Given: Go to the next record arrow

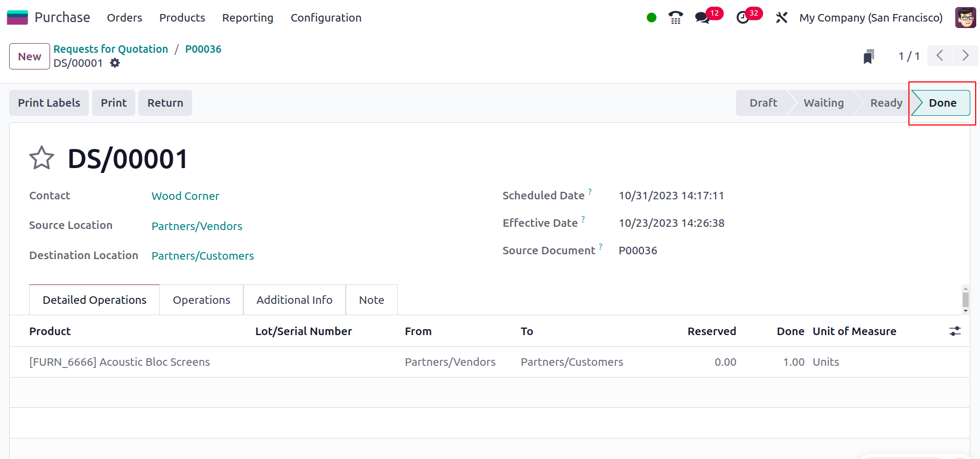Looking at the screenshot, I should click(x=965, y=56).
